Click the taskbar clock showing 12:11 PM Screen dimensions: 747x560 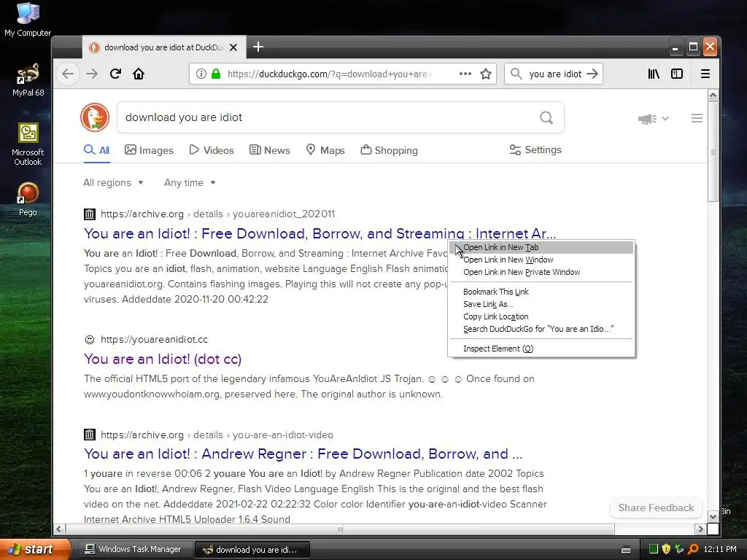[720, 550]
